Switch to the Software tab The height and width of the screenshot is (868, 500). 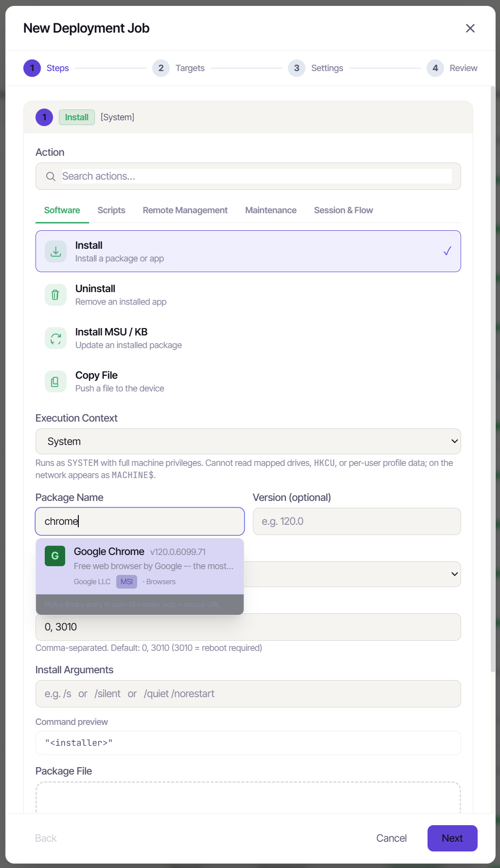(x=62, y=210)
